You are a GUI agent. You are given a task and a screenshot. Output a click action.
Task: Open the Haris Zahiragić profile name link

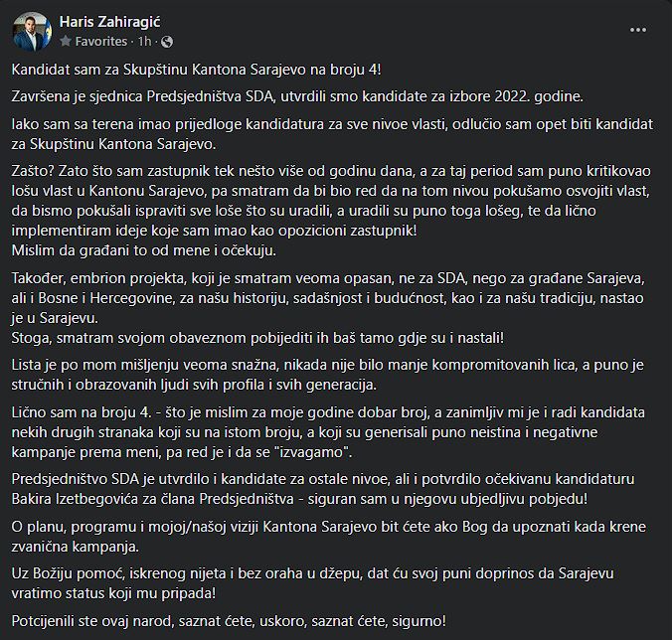click(109, 22)
